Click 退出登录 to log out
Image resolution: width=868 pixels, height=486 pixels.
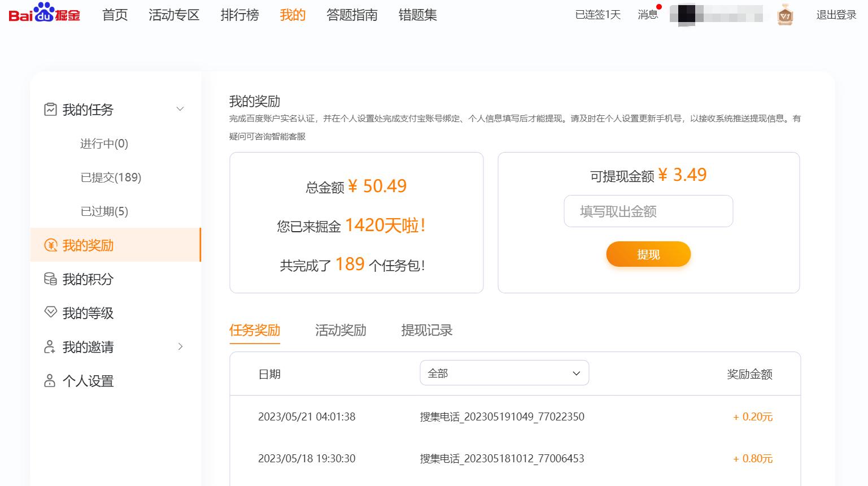(x=836, y=15)
